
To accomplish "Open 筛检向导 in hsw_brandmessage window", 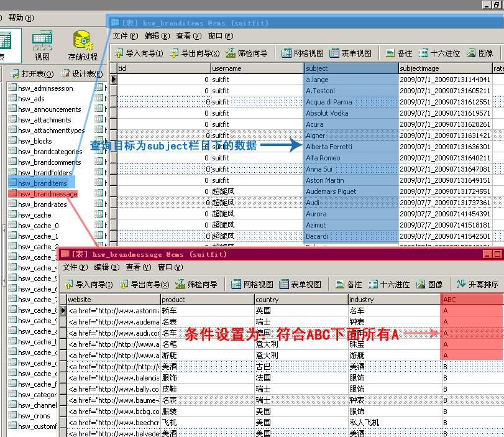I will pos(196,284).
